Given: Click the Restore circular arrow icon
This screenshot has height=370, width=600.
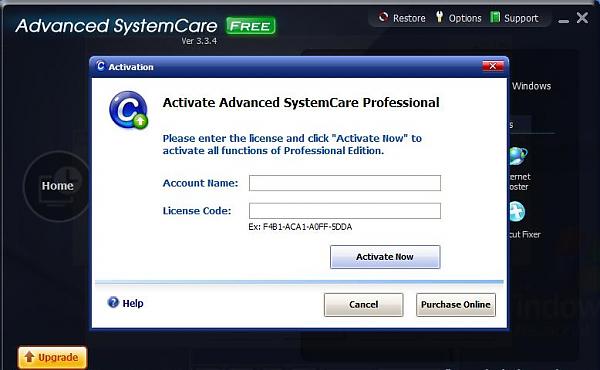Looking at the screenshot, I should pos(383,17).
